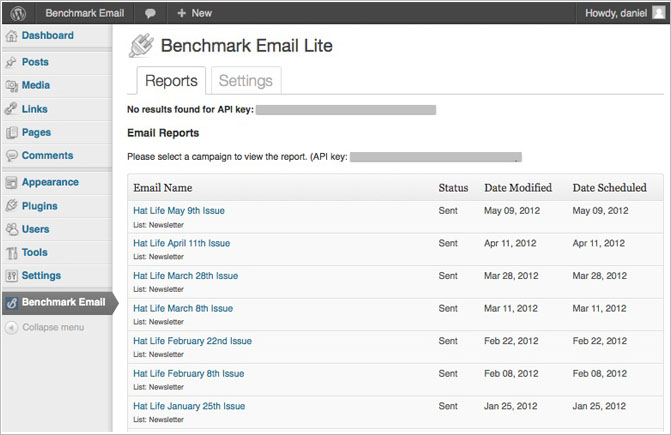Open the + New dropdown in admin bar
Viewport: 671px width, 435px height.
click(x=194, y=13)
